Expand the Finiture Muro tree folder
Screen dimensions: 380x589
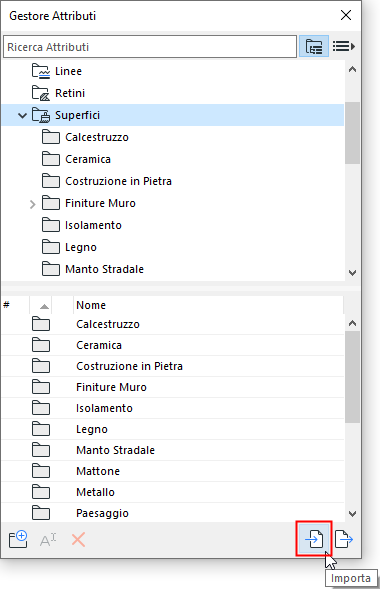pos(33,204)
